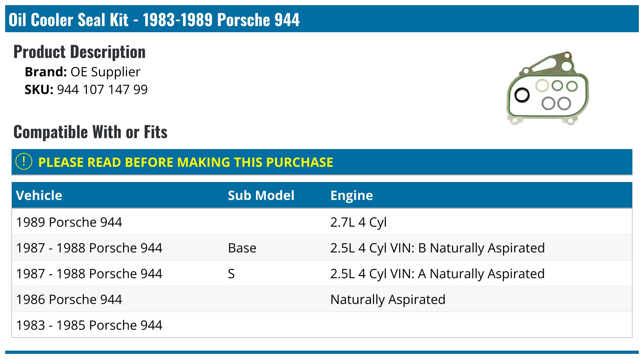Open the oil cooler seal kit product image
The width and height of the screenshot is (644, 359).
pyautogui.click(x=547, y=89)
